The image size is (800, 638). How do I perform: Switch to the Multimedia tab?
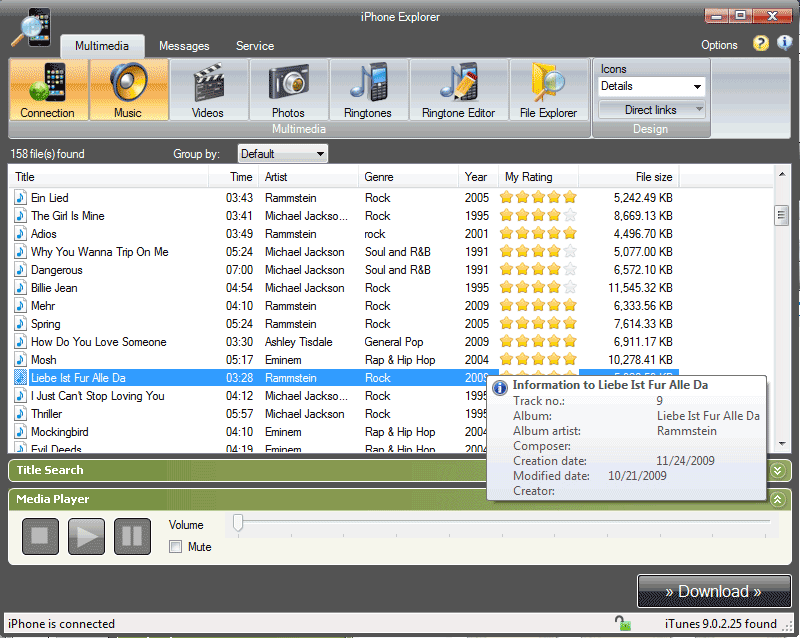tap(102, 46)
